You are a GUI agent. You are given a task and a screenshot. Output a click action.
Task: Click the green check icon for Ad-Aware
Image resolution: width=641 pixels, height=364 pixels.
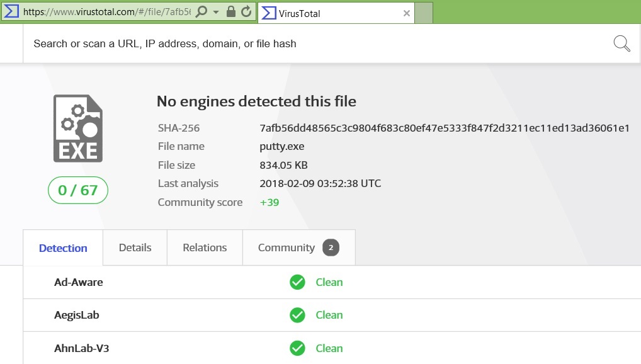(297, 282)
